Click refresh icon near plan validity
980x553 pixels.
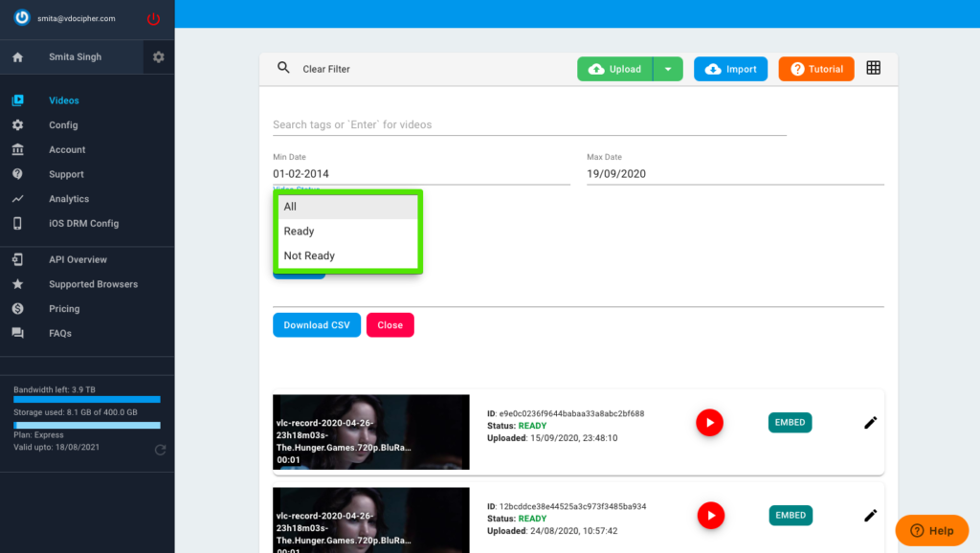click(160, 450)
